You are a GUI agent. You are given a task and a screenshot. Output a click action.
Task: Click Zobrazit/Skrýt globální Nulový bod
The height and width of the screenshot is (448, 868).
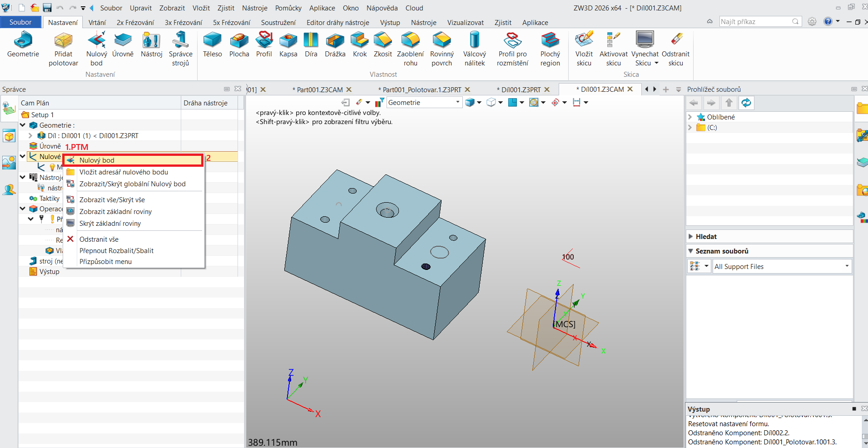(132, 184)
